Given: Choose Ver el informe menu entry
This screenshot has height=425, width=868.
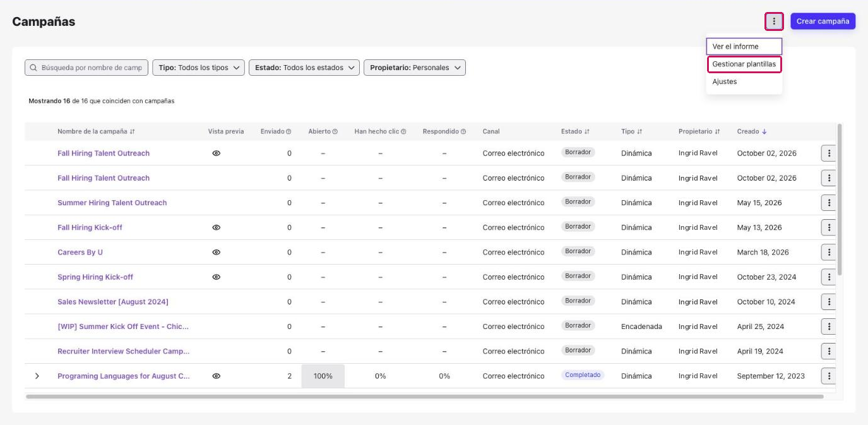Looking at the screenshot, I should [x=744, y=47].
